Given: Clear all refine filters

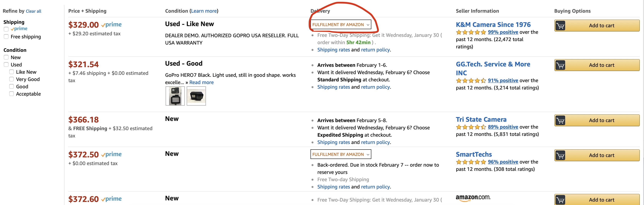Looking at the screenshot, I should [34, 11].
